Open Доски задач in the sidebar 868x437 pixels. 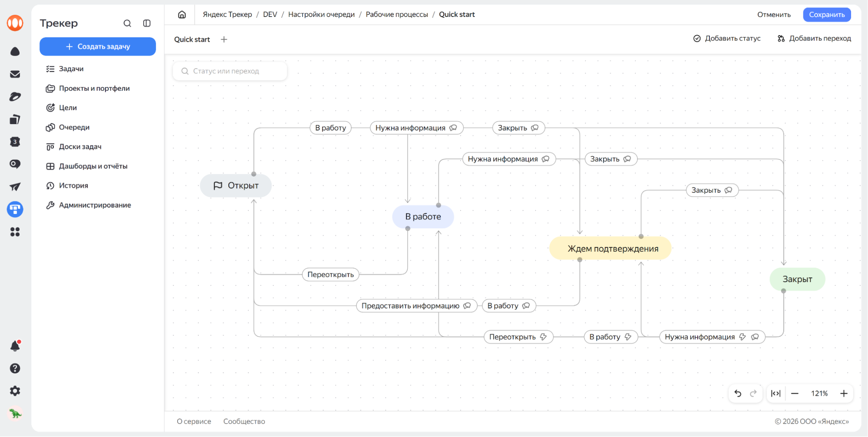pyautogui.click(x=80, y=147)
